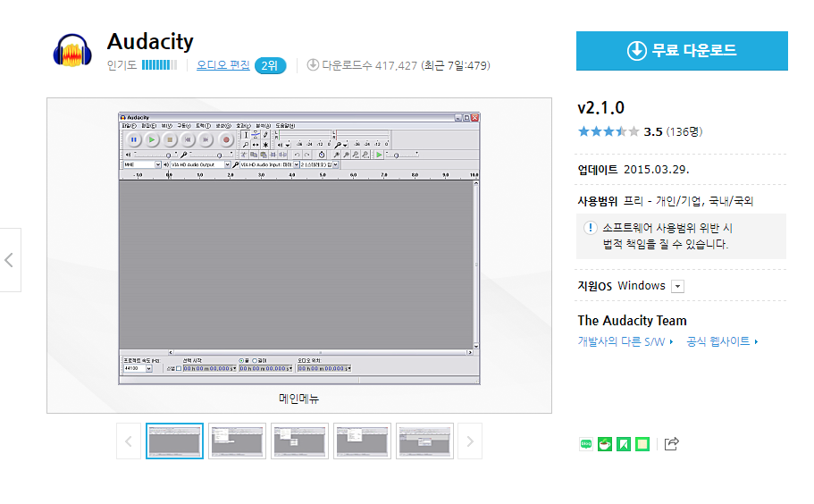Image resolution: width=814 pixels, height=504 pixels.
Task: Click the playback speed slider in the Audacity preview
Action: [x=402, y=155]
